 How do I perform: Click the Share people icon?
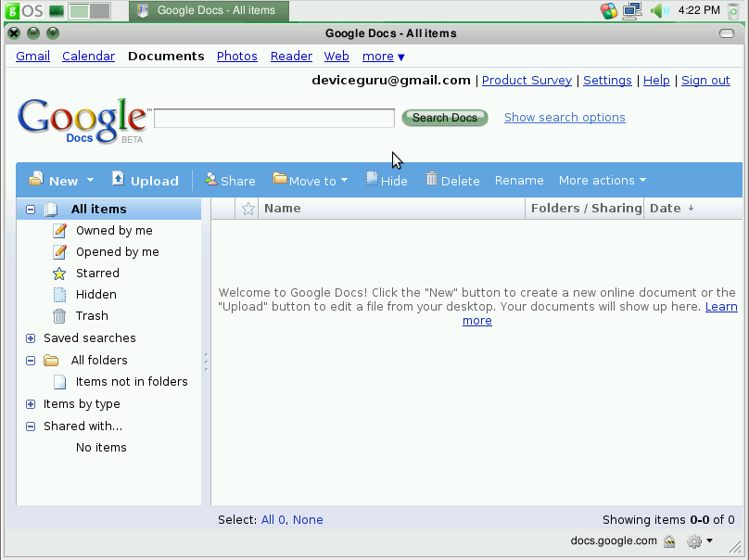tap(211, 179)
